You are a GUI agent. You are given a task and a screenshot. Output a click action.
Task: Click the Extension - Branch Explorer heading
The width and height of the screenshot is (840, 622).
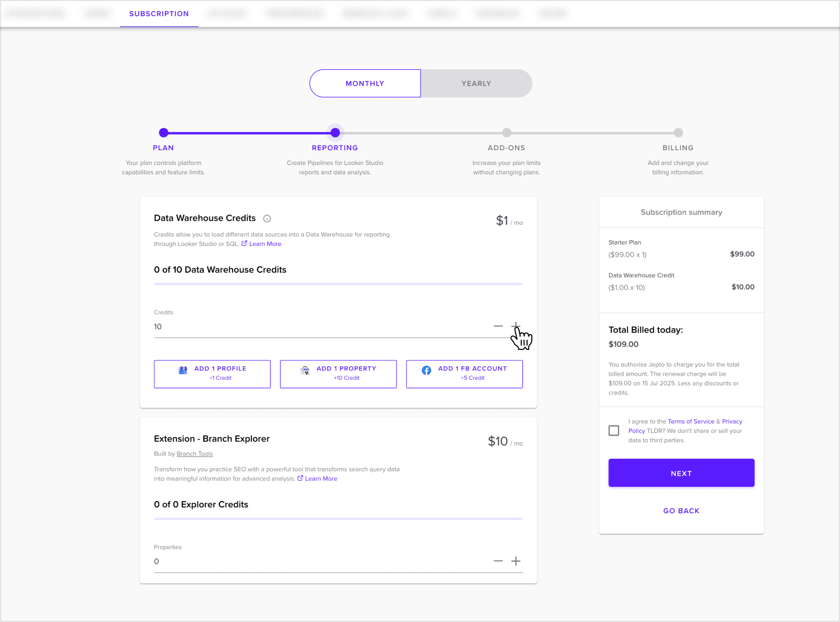(x=212, y=439)
